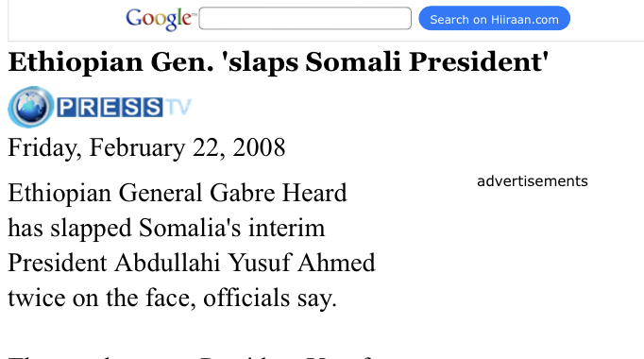
Task: Click the light blue TV logo letters
Action: click(x=178, y=107)
